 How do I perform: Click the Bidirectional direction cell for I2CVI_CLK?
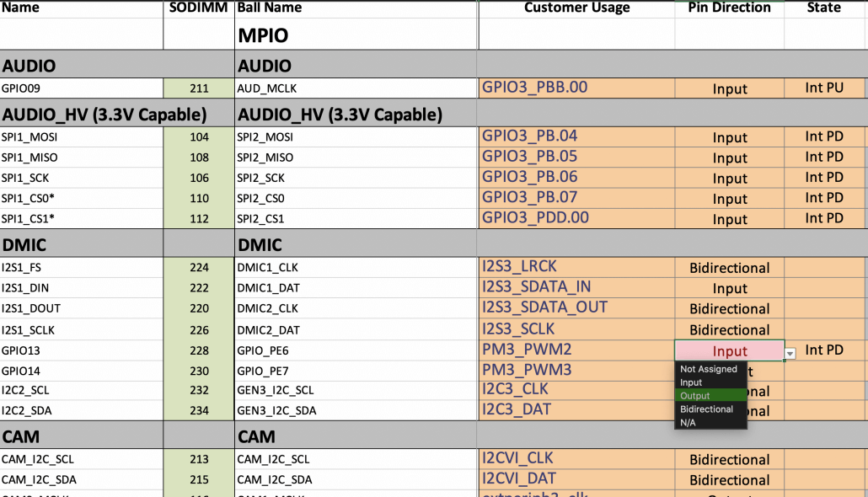pyautogui.click(x=730, y=459)
